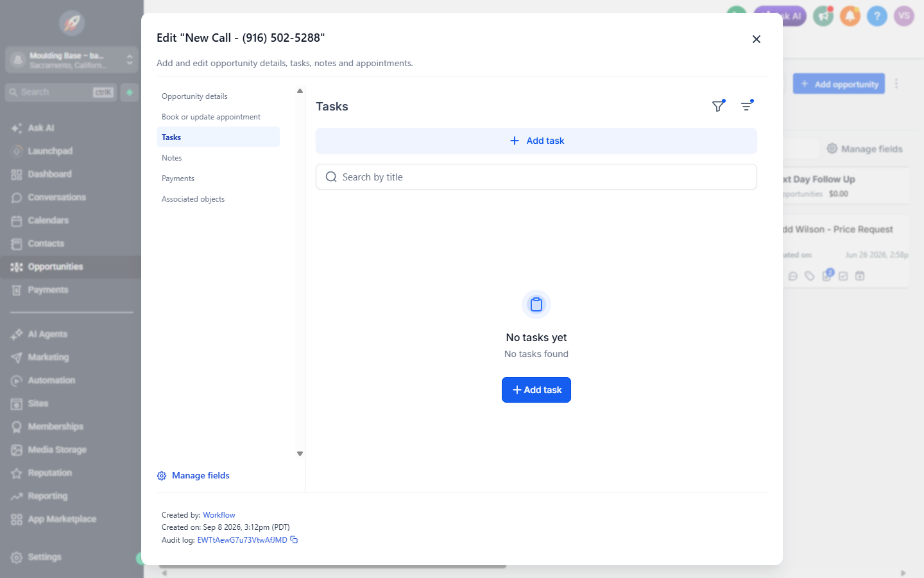Click the up arrow of the section list scrollbar
The height and width of the screenshot is (578, 924).
(x=300, y=91)
